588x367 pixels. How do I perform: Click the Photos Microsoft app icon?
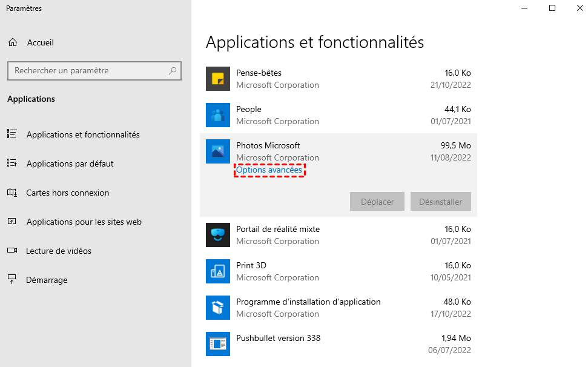click(218, 151)
